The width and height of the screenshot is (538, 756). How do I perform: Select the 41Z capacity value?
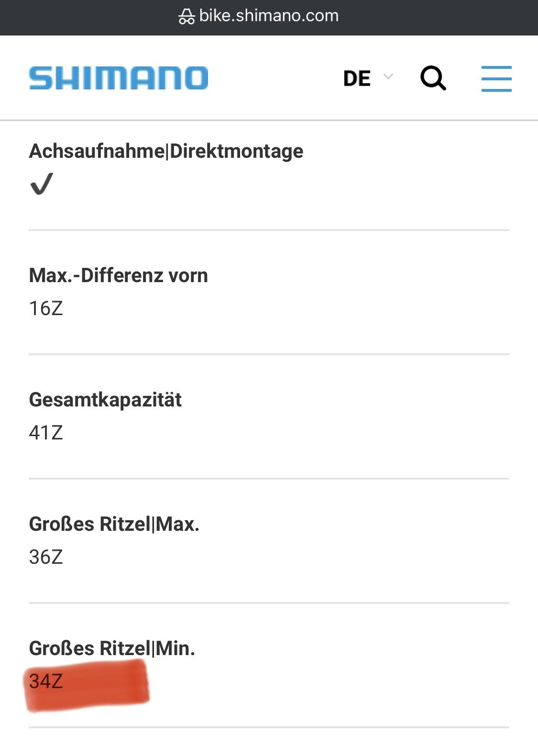46,433
